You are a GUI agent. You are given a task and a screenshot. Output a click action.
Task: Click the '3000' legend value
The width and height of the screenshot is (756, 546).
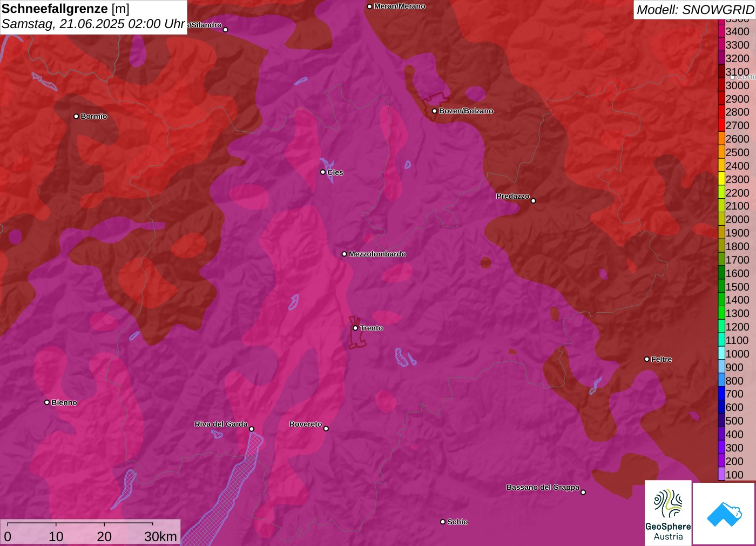click(737, 85)
